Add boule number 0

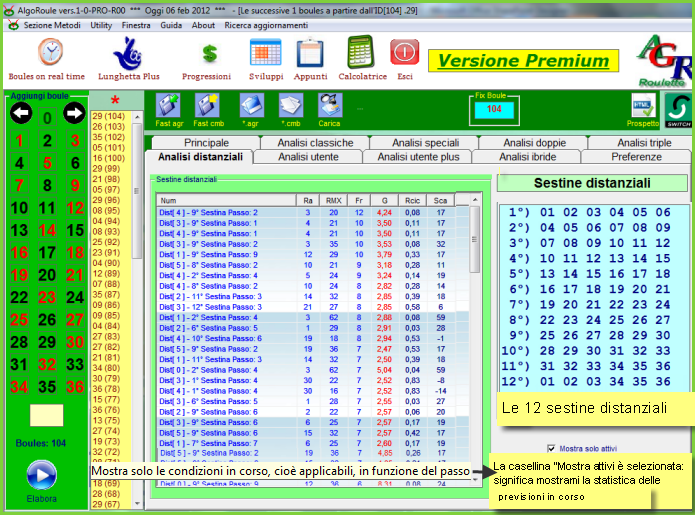click(x=47, y=118)
